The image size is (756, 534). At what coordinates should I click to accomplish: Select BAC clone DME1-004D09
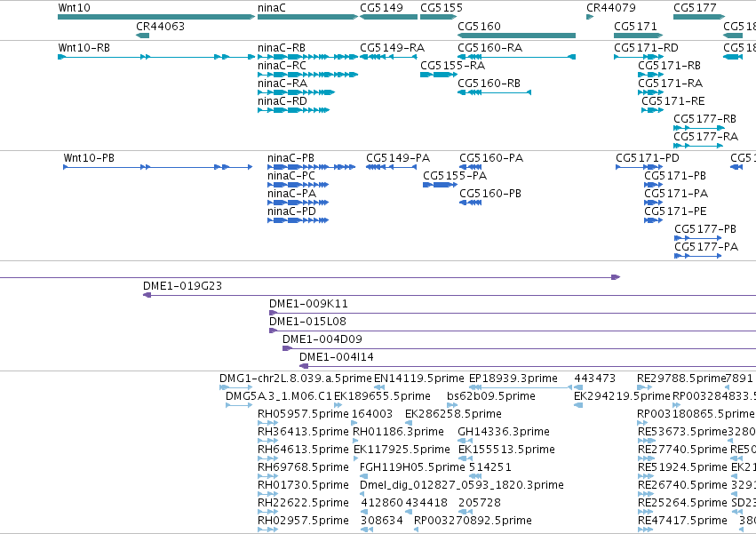pyautogui.click(x=520, y=348)
